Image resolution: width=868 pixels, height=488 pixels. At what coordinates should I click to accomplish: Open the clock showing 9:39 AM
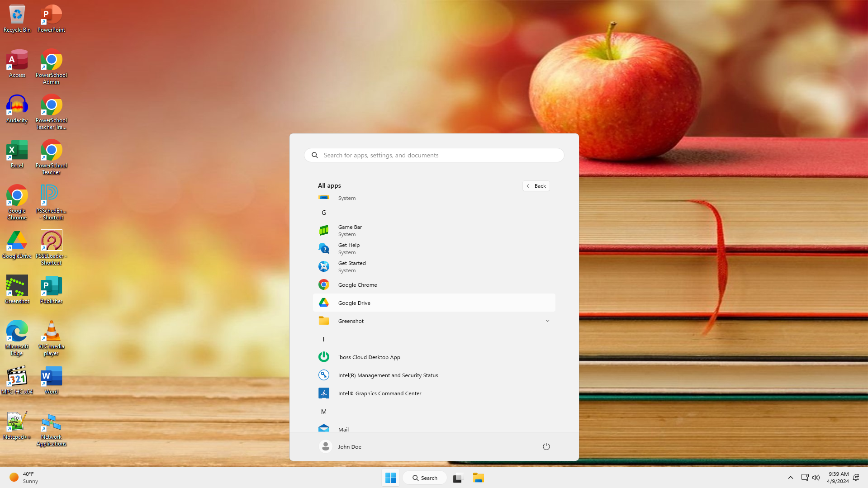tap(838, 478)
